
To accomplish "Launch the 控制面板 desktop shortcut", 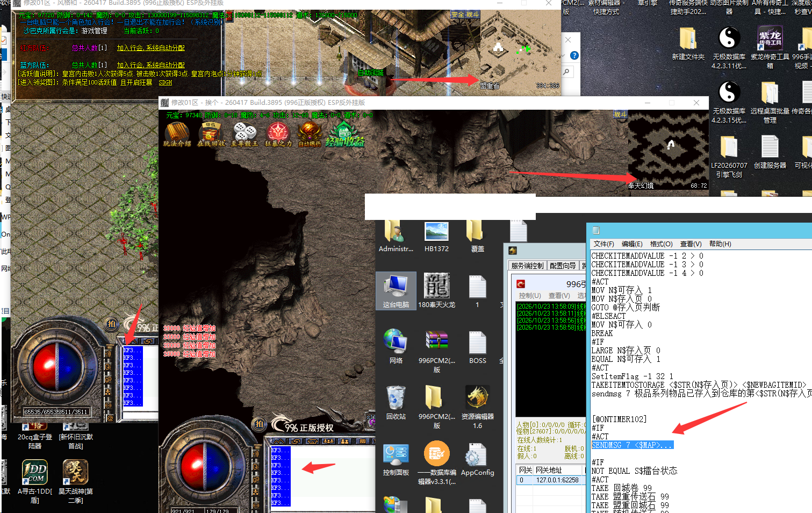I will (396, 460).
